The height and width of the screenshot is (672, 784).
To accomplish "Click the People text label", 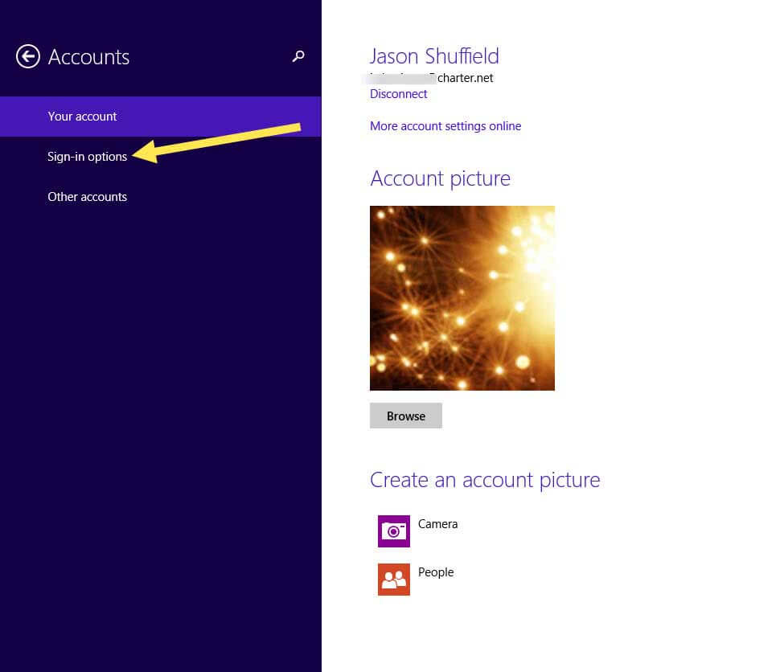I will click(436, 572).
